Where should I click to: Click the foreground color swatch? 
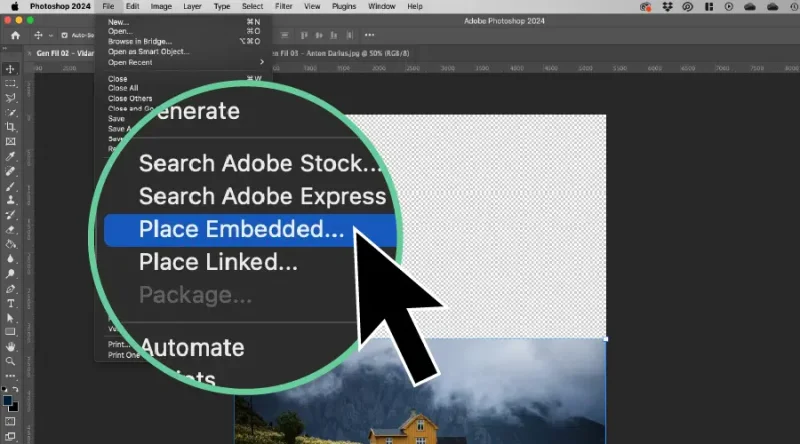[x=8, y=401]
